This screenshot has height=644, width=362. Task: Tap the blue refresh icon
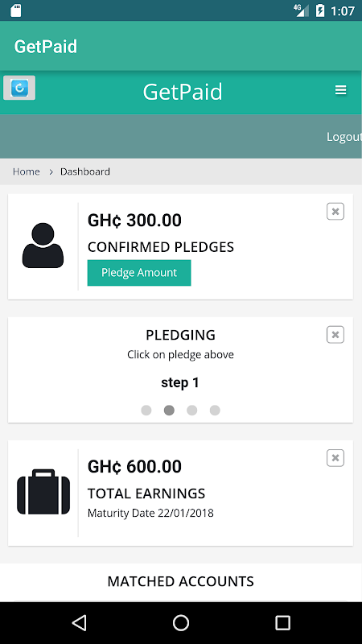pyautogui.click(x=19, y=88)
